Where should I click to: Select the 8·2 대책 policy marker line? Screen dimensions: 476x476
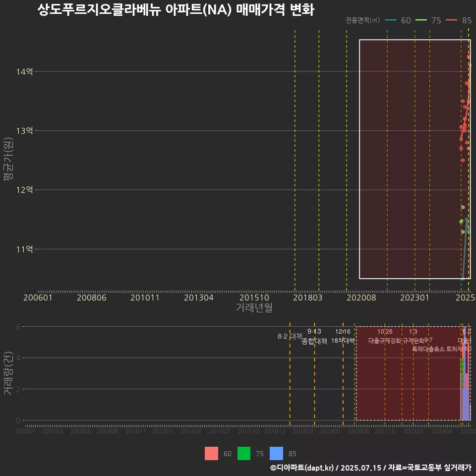[x=290, y=336]
